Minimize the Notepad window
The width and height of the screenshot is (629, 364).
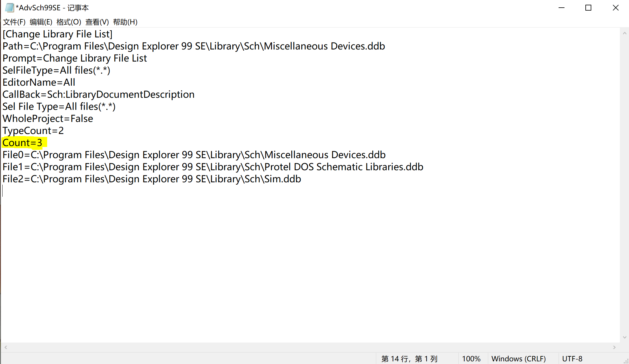(x=562, y=8)
